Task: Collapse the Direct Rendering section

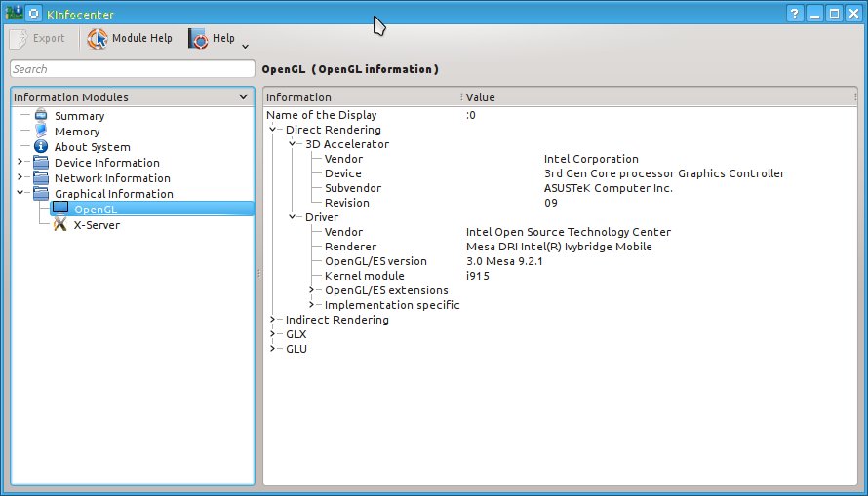Action: coord(273,130)
